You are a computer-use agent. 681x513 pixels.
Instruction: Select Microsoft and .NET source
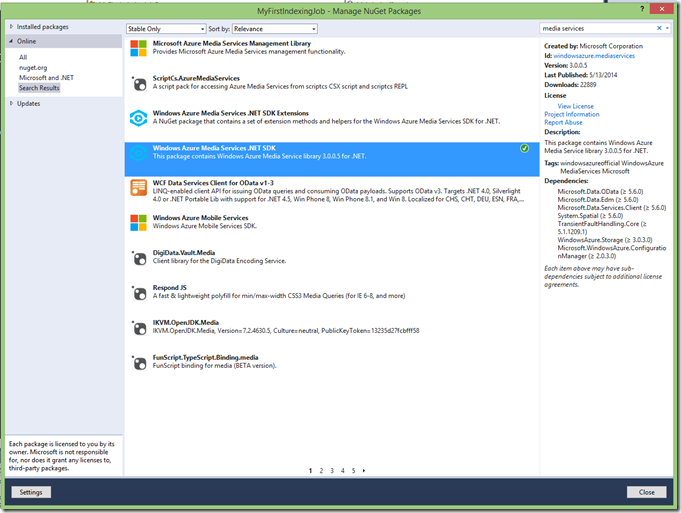[x=46, y=78]
